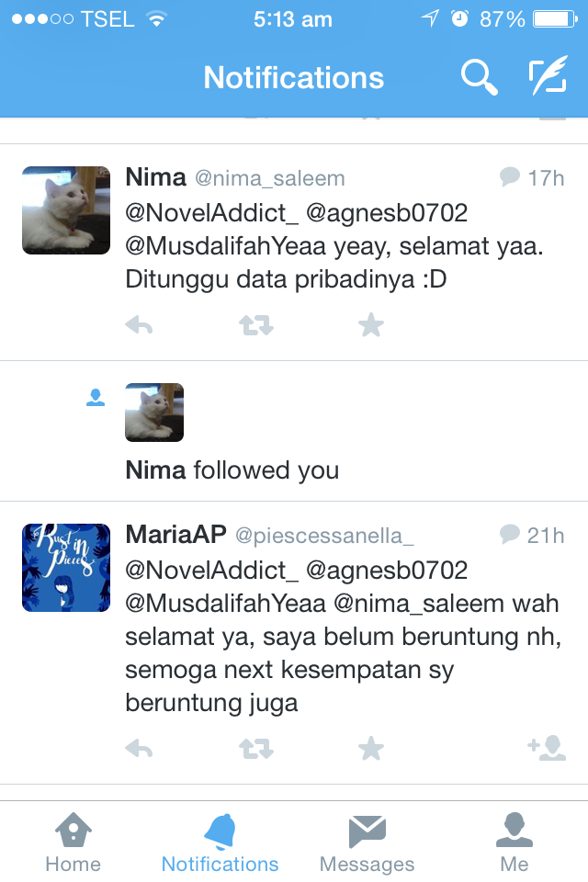The width and height of the screenshot is (588, 882).
Task: Star MariaAP's tweet as favorite
Action: click(x=371, y=749)
